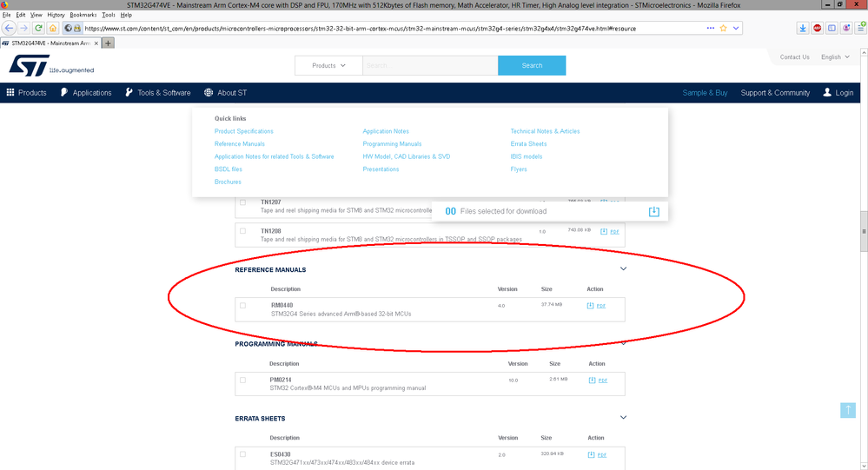Open a new tab with the plus button
Screen dimensions: 868x470
click(x=108, y=43)
